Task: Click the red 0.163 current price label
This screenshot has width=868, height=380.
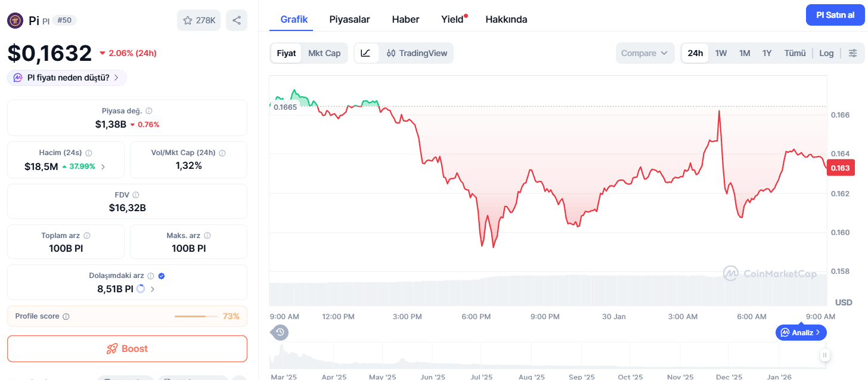Action: [840, 168]
